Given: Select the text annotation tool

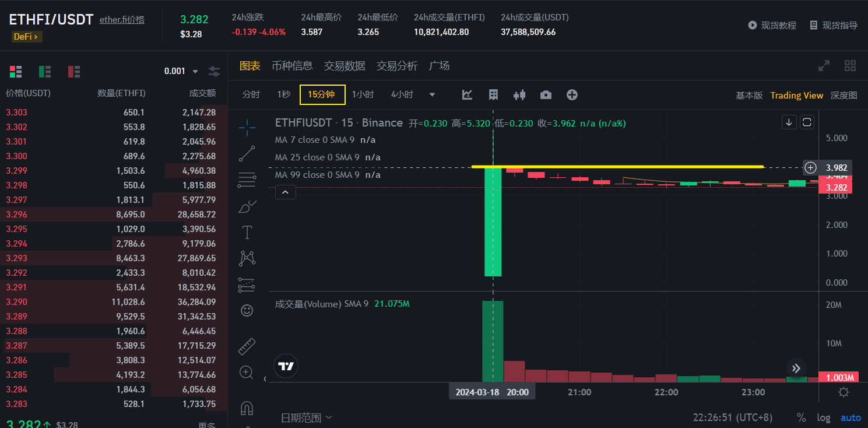Looking at the screenshot, I should point(247,233).
